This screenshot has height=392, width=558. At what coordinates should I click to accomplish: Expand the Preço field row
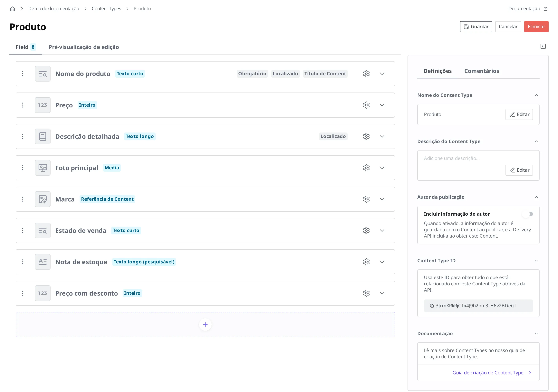pos(382,105)
